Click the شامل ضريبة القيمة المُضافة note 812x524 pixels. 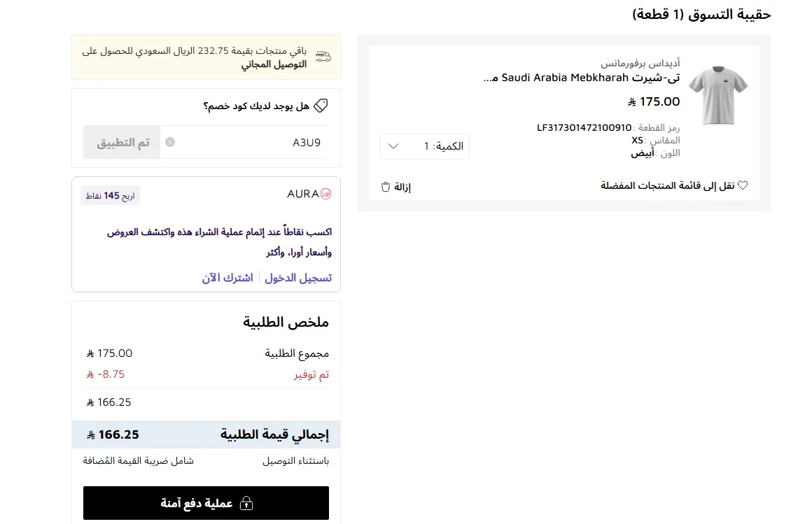[139, 461]
